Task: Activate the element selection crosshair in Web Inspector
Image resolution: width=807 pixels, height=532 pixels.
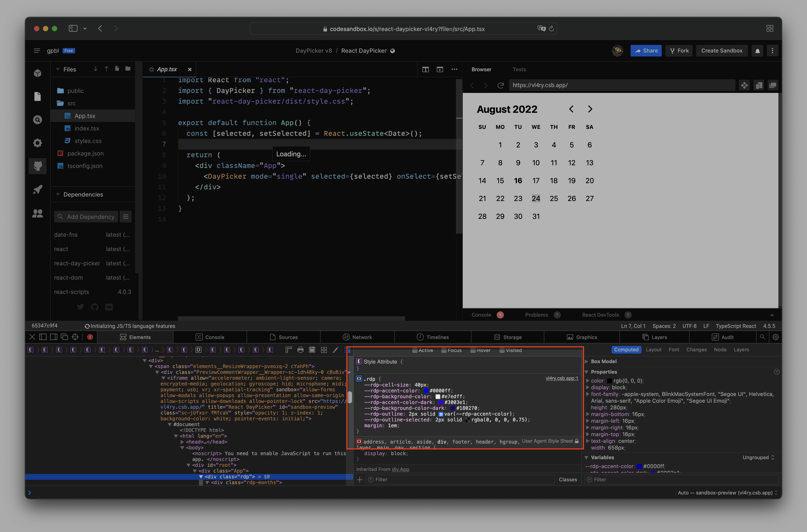Action: tap(75, 337)
